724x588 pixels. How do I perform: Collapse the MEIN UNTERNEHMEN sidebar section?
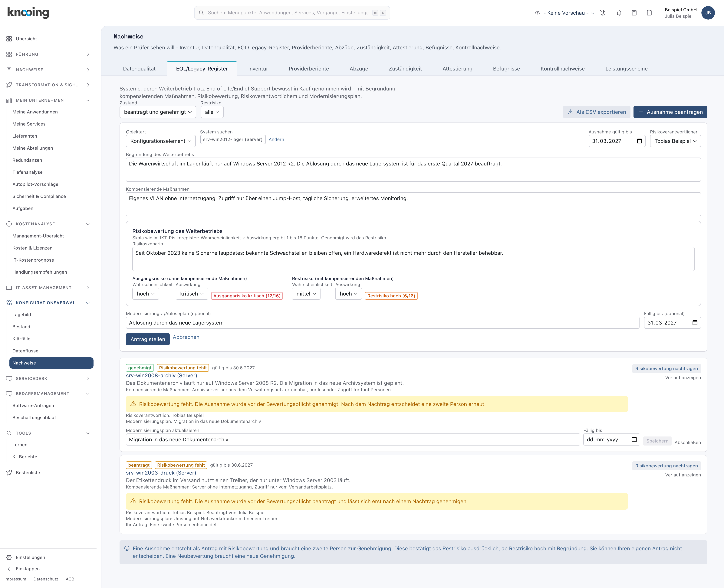[x=48, y=100]
